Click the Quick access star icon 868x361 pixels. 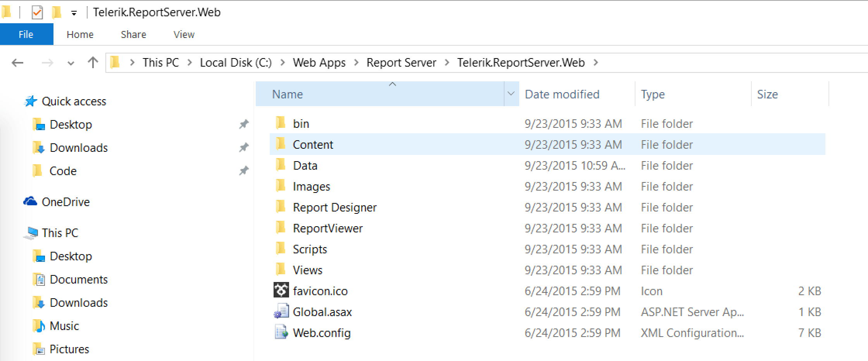(31, 101)
